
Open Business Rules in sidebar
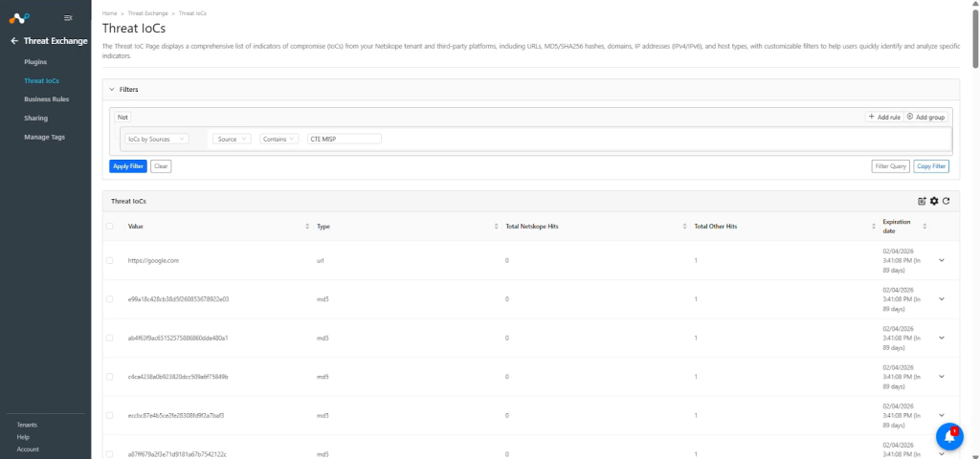(46, 99)
